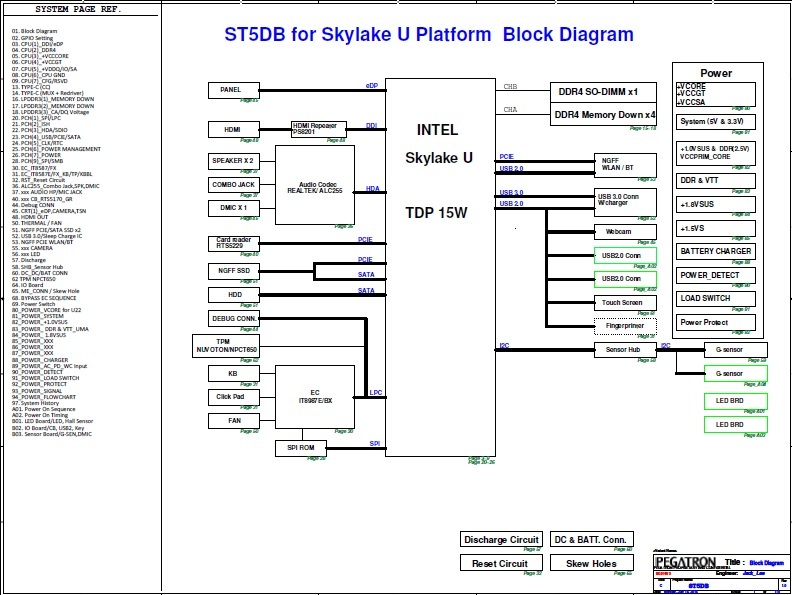Select index entry 50. THERMAL / FAN

point(36,223)
